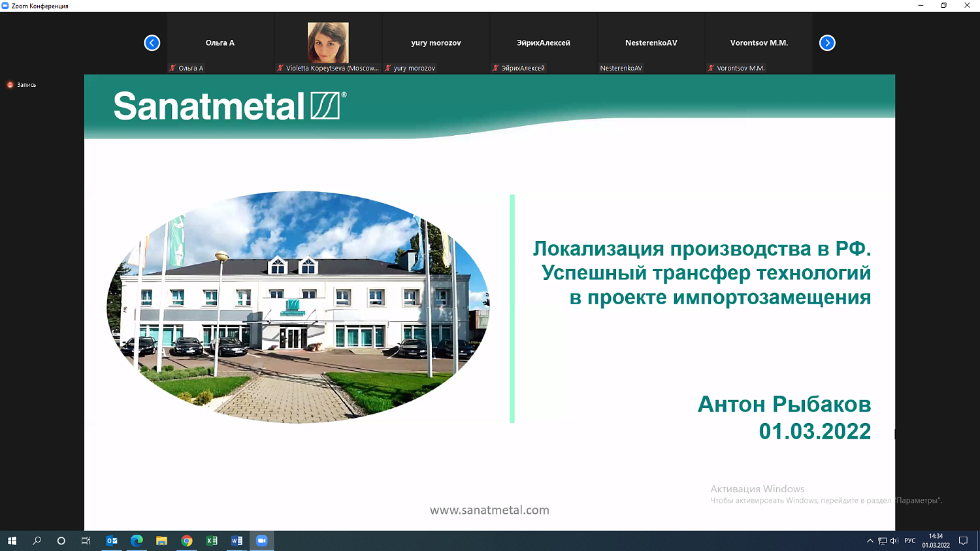The height and width of the screenshot is (551, 980).
Task: Click Zoom Конференция title bar icon
Action: [5, 6]
